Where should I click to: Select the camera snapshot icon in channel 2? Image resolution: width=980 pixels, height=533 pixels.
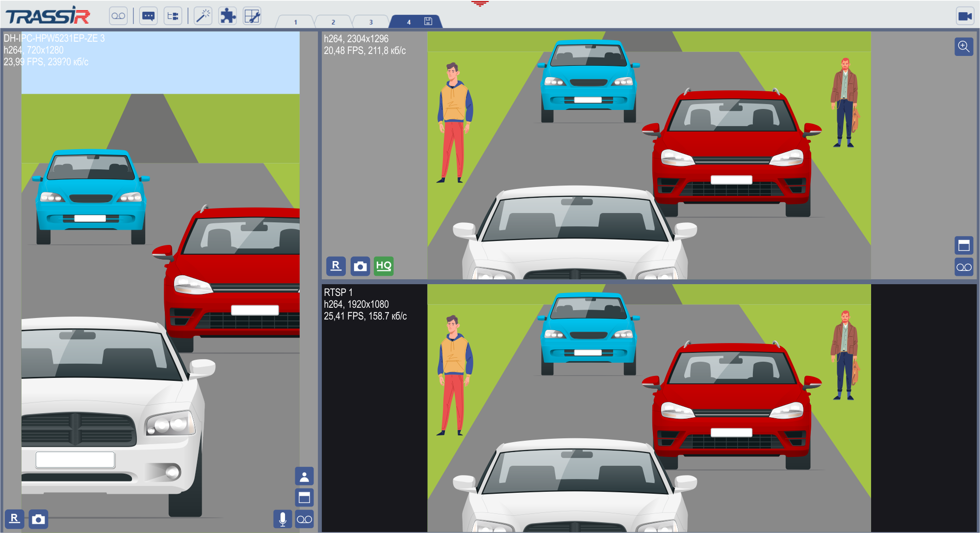click(359, 266)
